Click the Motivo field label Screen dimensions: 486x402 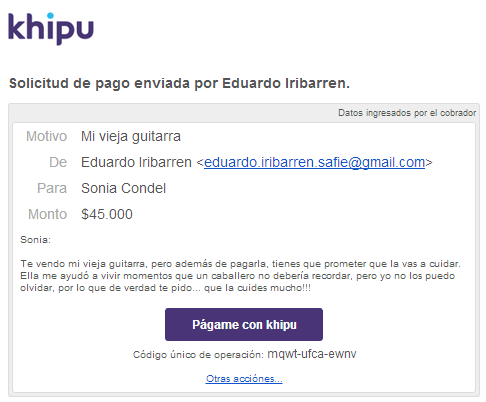click(x=46, y=136)
